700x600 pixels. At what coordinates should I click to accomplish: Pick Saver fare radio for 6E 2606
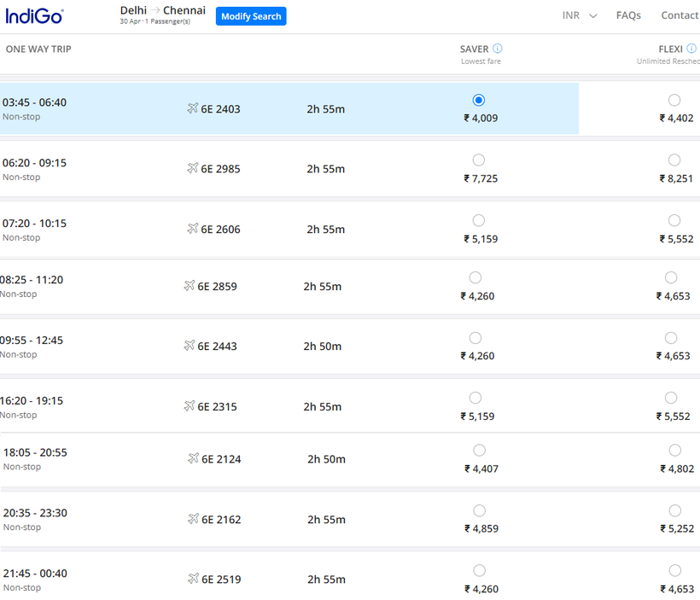pos(479,220)
